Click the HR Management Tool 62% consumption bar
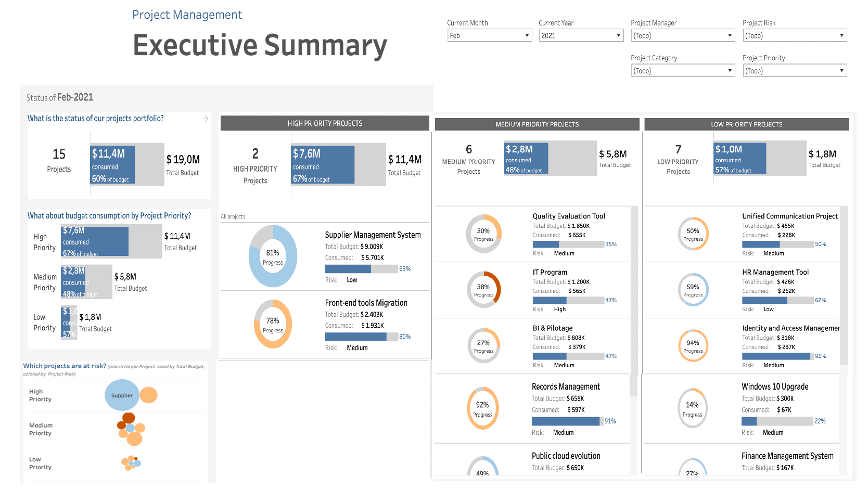Screen dimensions: 868x490 tap(778, 300)
